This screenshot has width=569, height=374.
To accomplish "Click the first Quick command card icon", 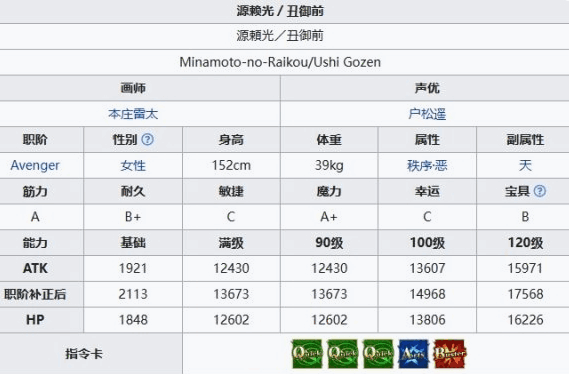I will tap(307, 354).
